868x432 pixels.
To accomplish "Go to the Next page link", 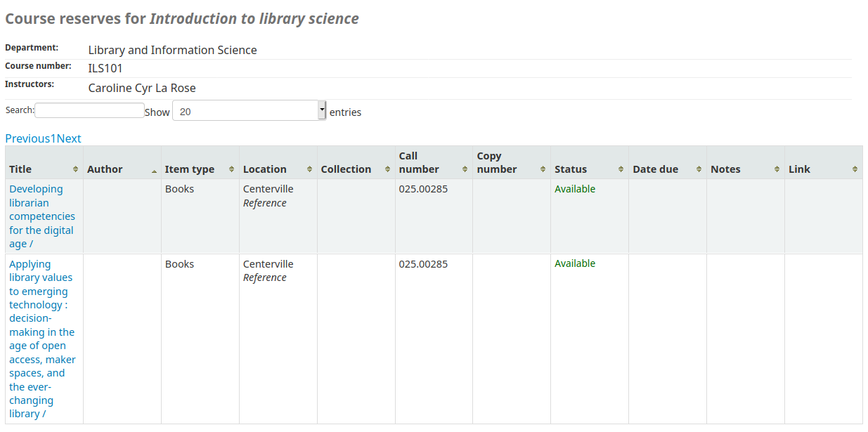I will coord(69,138).
